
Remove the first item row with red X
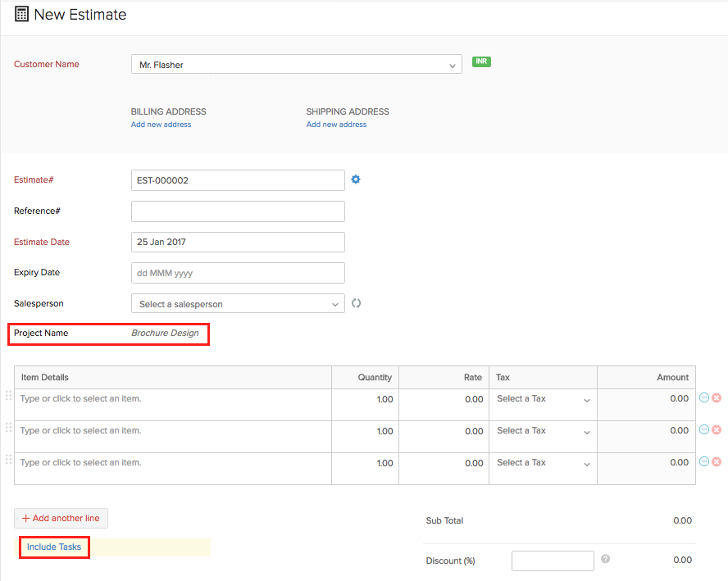click(x=717, y=397)
